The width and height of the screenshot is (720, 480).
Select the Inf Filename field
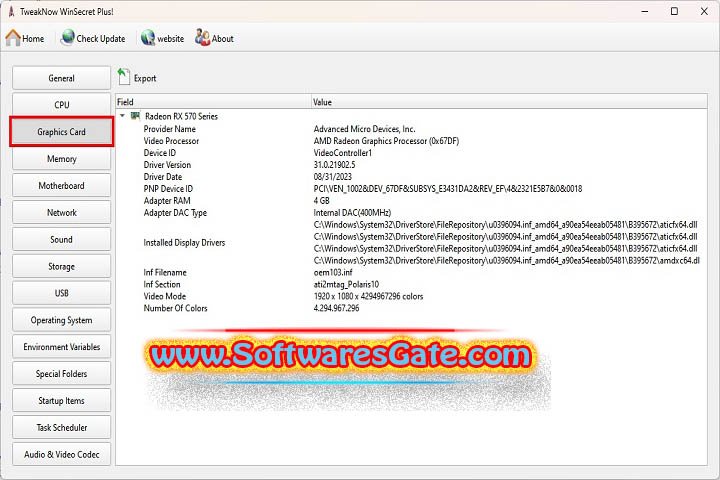coord(165,272)
